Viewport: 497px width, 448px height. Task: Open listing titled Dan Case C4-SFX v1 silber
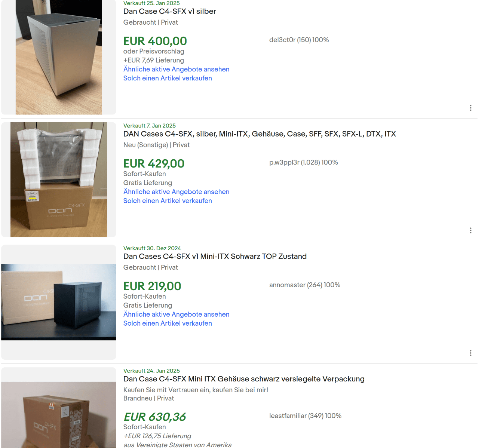pos(170,12)
